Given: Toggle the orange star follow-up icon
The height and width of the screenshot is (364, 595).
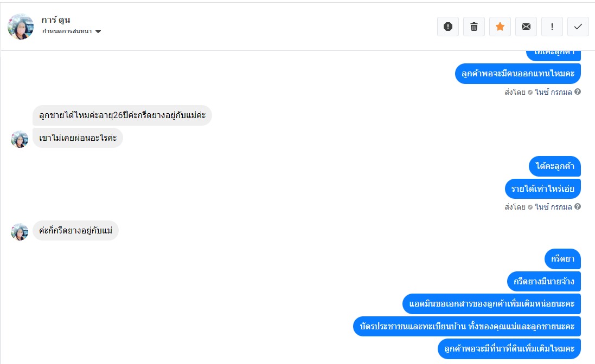Looking at the screenshot, I should [500, 27].
